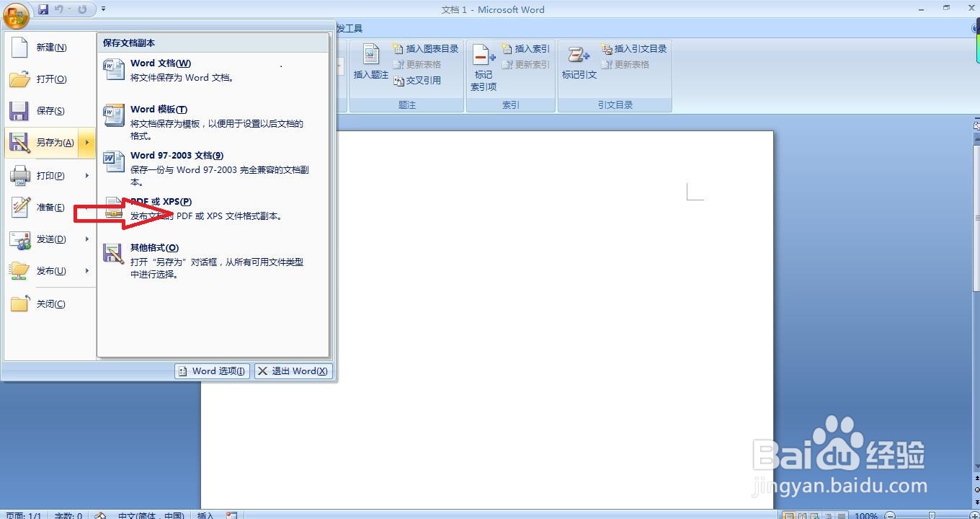The width and height of the screenshot is (980, 519).
Task: Open the customize quick access toolbar dropdown
Action: 103,9
